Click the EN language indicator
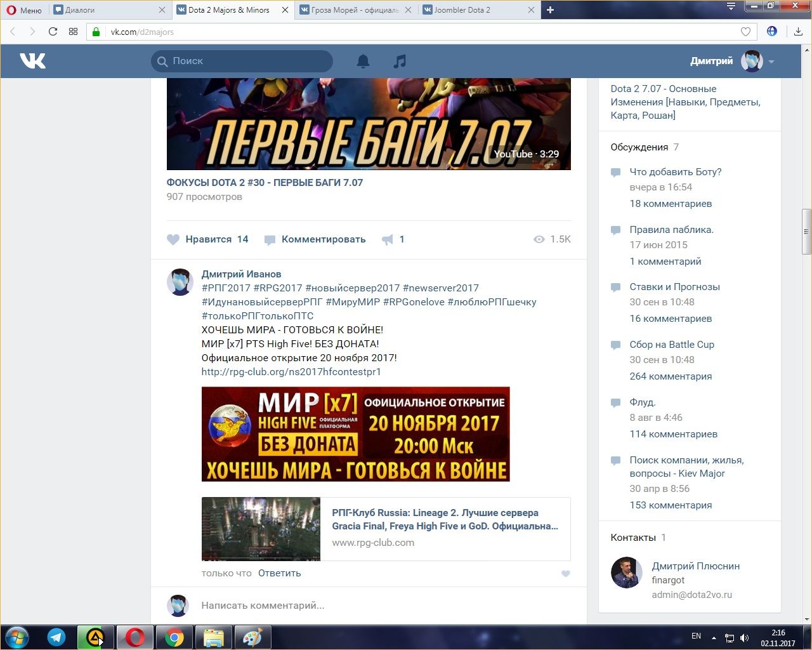The image size is (812, 650). [696, 636]
